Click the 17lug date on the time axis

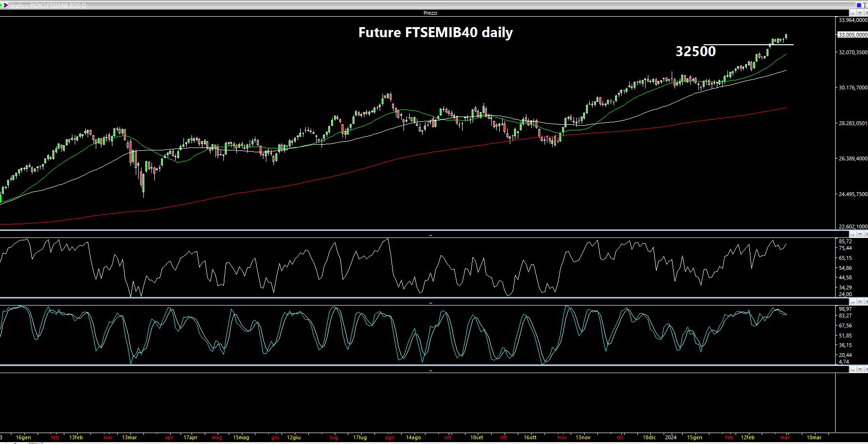point(360,437)
